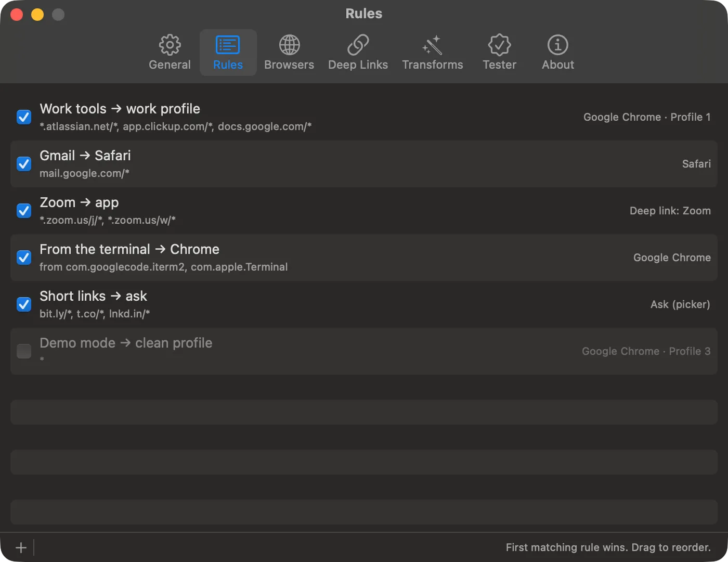Disable From the terminal → Chrome rule
The height and width of the screenshot is (562, 728).
(x=24, y=258)
